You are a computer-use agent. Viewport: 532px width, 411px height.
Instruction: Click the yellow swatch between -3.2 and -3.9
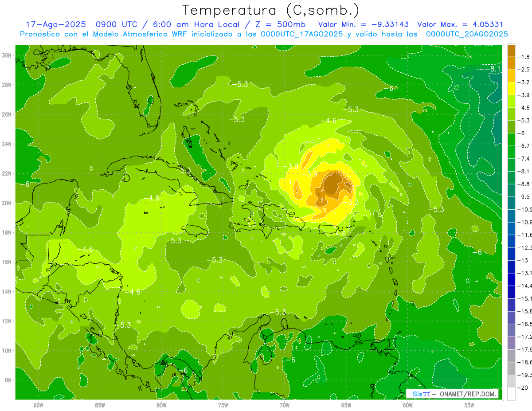pos(511,89)
